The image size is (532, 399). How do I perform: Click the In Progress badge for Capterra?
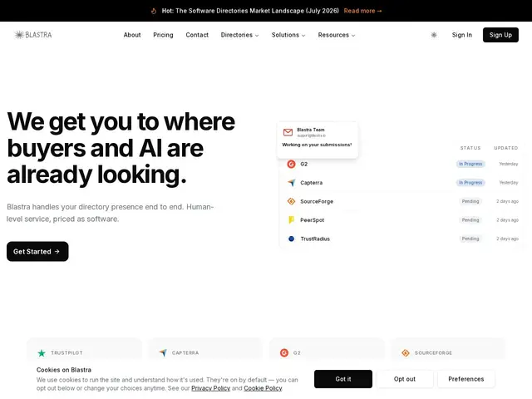[x=470, y=183]
